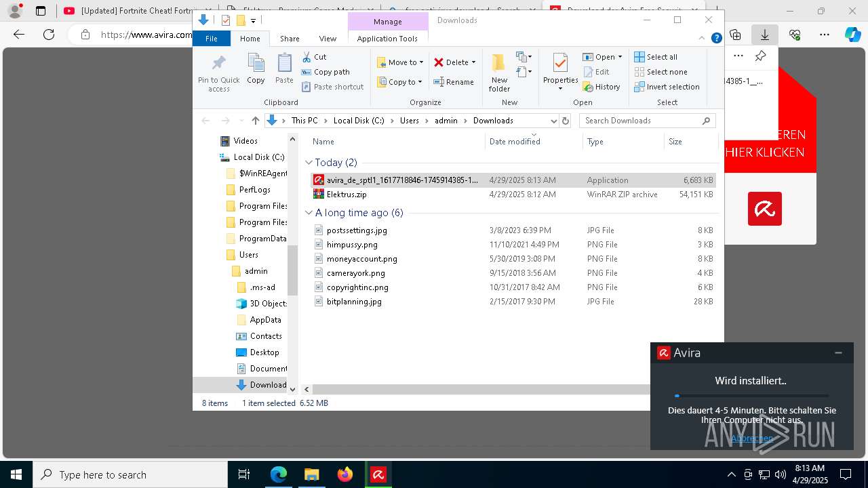This screenshot has width=868, height=488.
Task: Open the Delete dropdown arrow
Action: (473, 62)
